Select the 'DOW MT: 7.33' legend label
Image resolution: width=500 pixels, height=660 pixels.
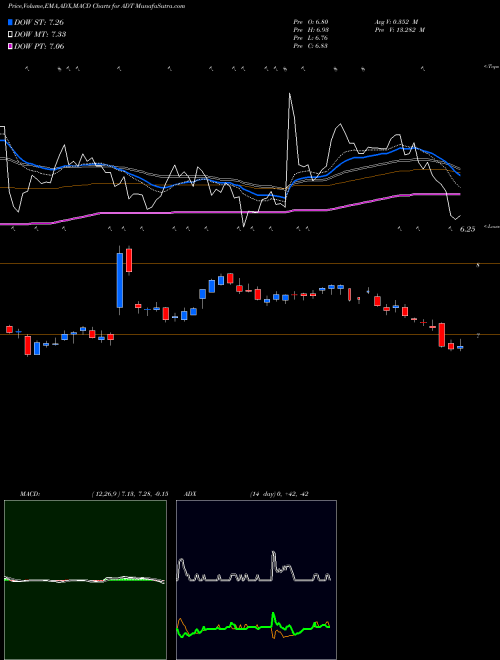pos(40,34)
